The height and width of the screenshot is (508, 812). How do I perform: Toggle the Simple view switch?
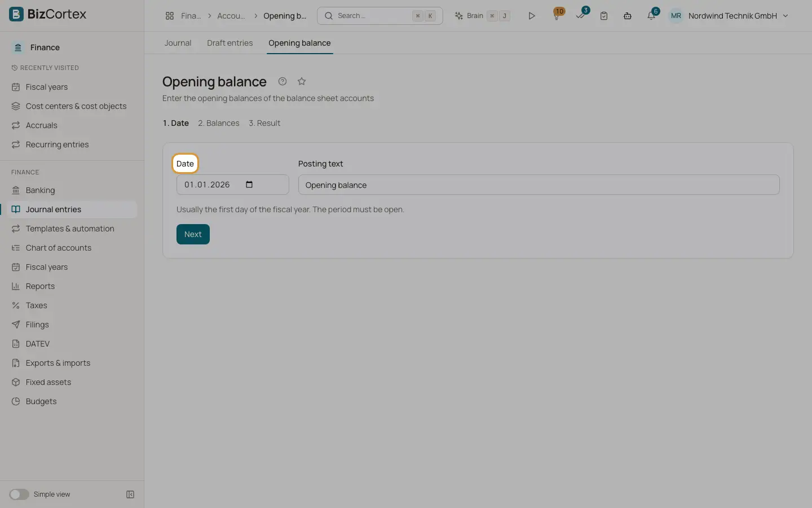pyautogui.click(x=19, y=494)
